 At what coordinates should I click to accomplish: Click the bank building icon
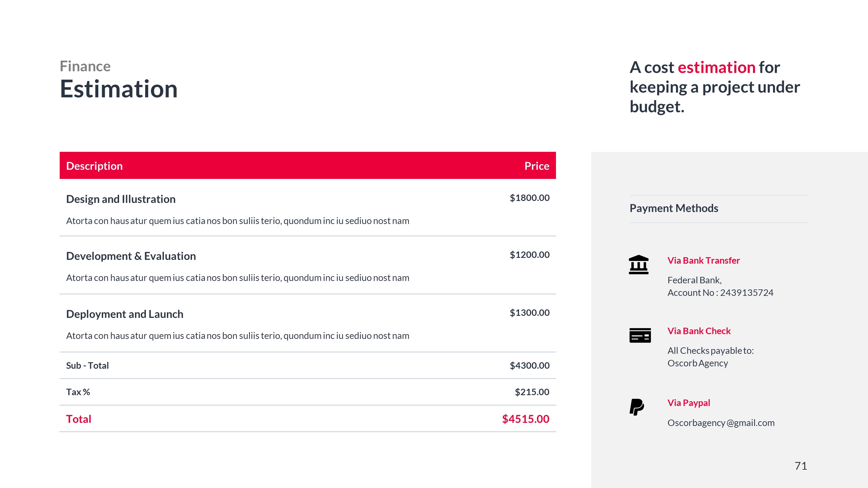click(x=638, y=265)
